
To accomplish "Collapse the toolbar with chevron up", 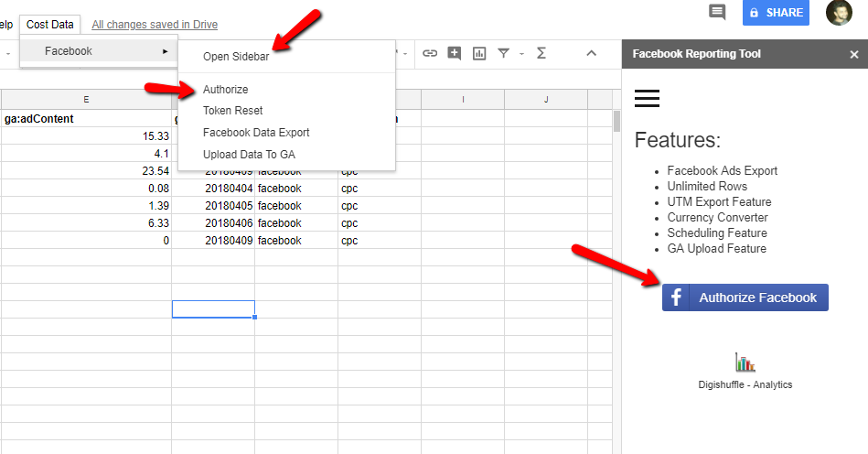I will point(591,53).
